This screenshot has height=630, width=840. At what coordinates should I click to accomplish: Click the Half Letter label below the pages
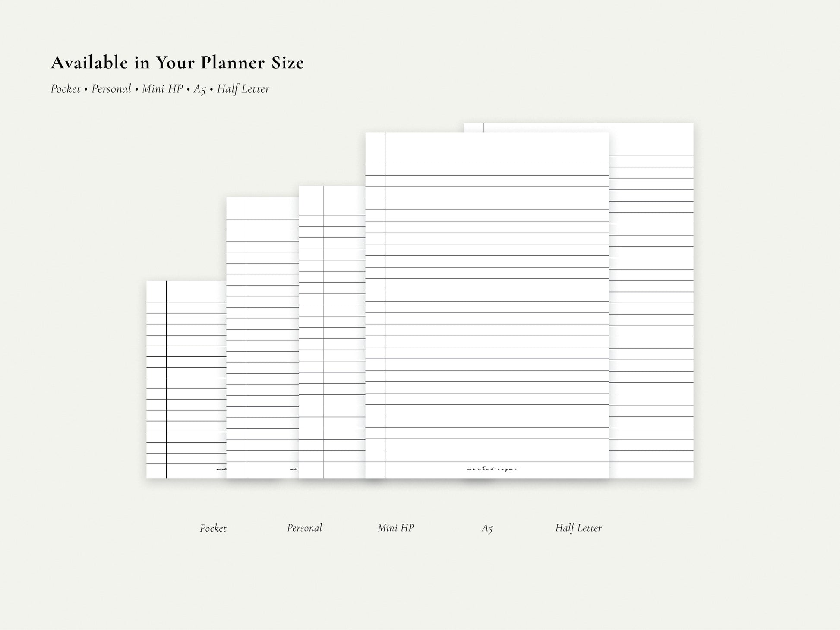point(578,528)
